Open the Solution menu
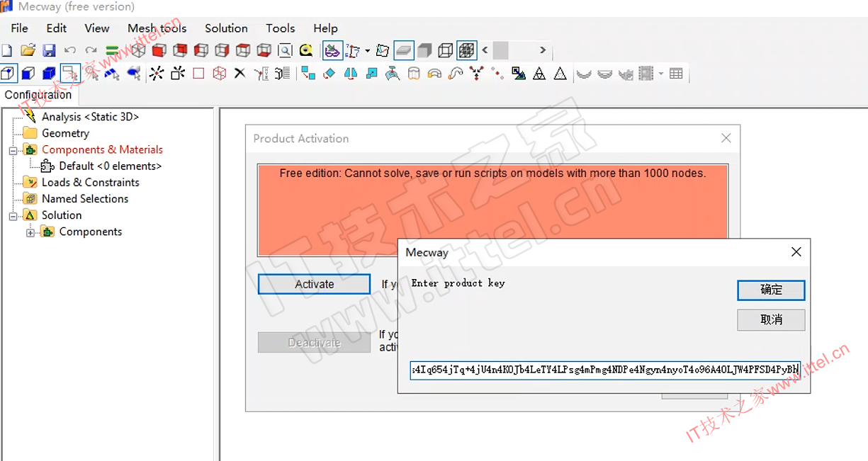Screen dimensions: 868x461 (226, 28)
